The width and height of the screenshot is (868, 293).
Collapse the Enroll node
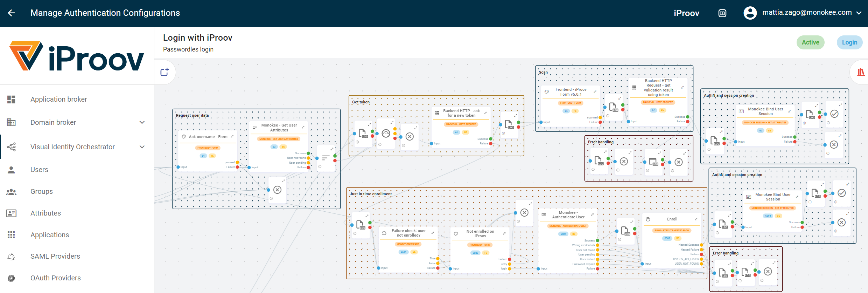[696, 219]
